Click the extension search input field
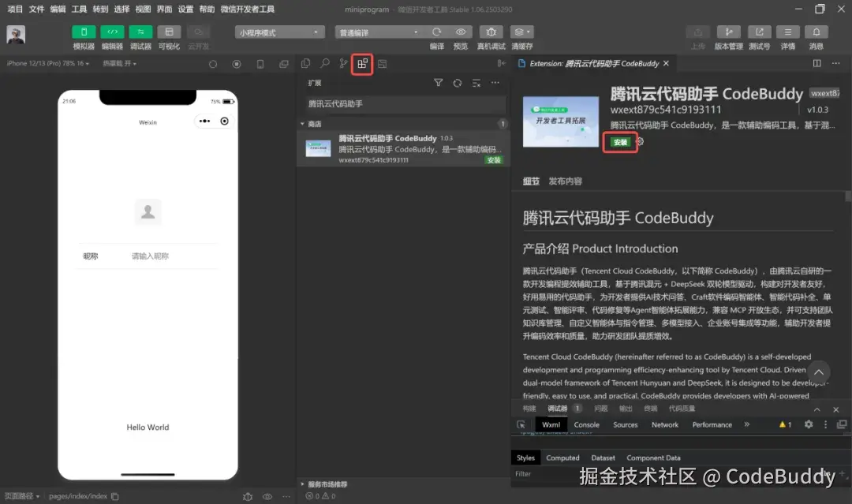Image resolution: width=852 pixels, height=504 pixels. 404,103
